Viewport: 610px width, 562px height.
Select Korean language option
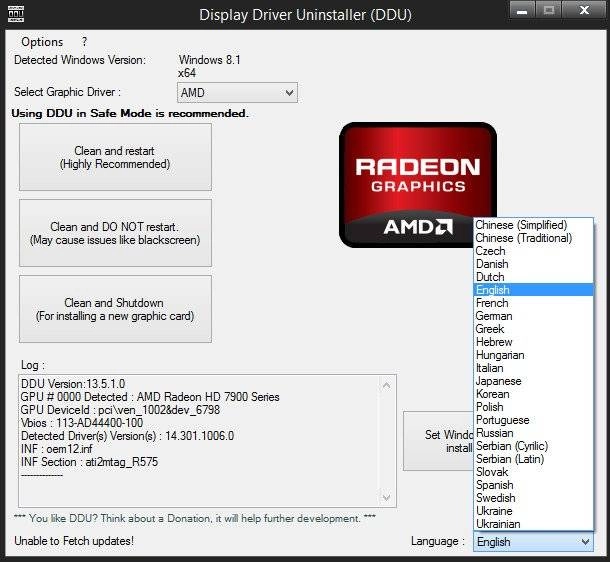533,394
